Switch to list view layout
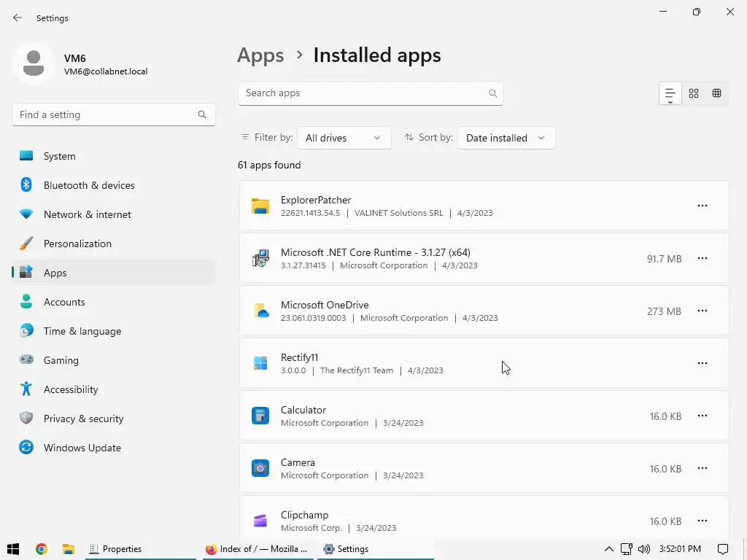747x560 pixels. pyautogui.click(x=670, y=93)
